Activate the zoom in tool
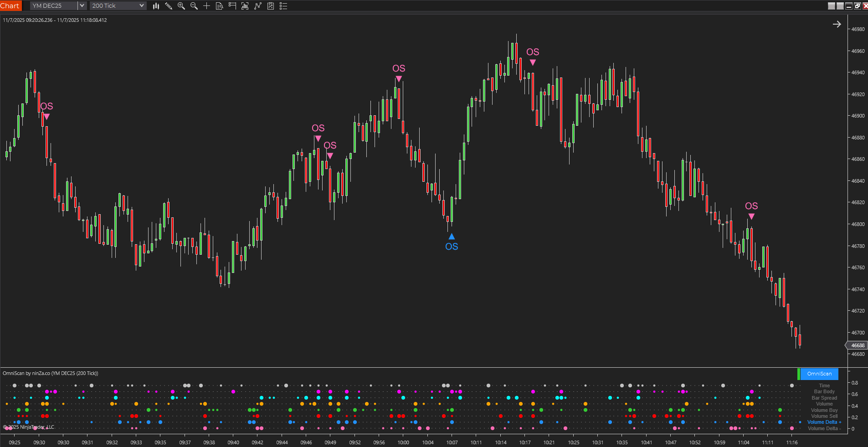This screenshot has width=868, height=447. click(x=181, y=6)
